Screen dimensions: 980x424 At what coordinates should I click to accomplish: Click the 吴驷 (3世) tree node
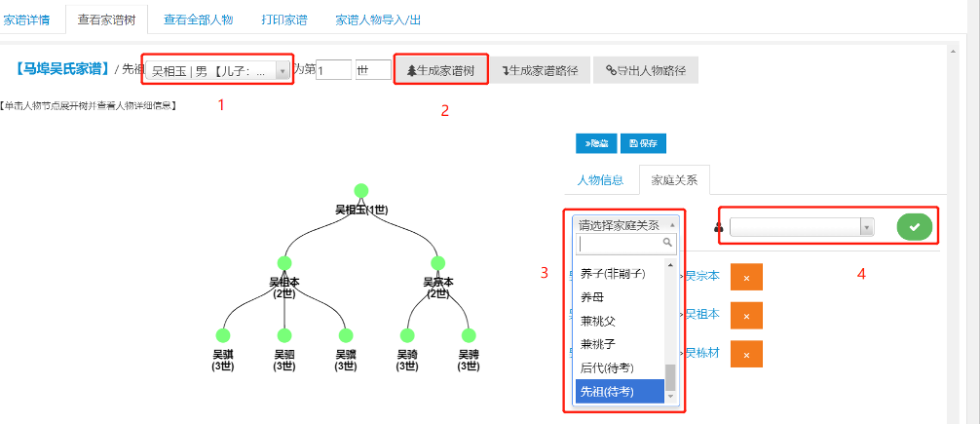284,335
